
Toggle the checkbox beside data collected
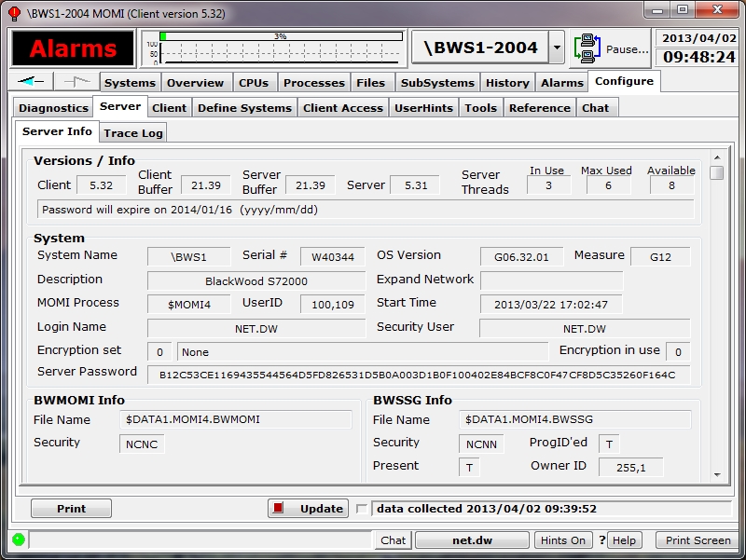362,509
